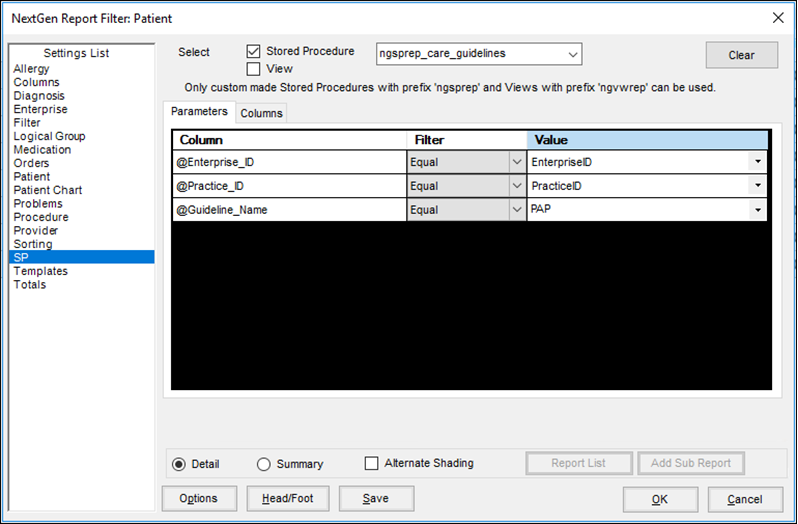The image size is (798, 524).
Task: Enable Alternate Shading checkbox
Action: coord(372,463)
